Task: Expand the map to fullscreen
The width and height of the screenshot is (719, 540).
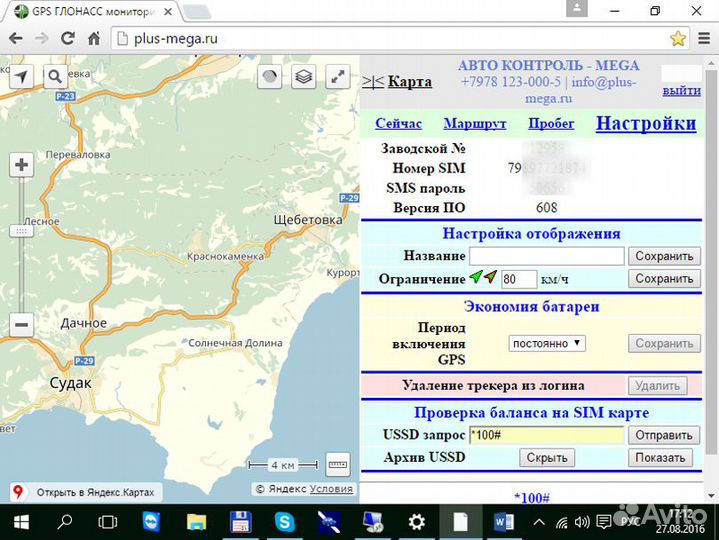Action: point(337,77)
